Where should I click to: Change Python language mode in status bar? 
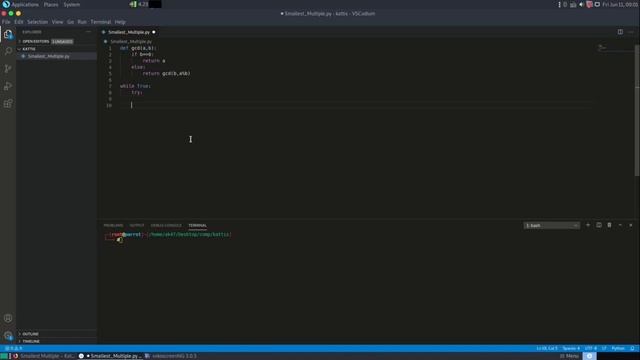click(618, 348)
